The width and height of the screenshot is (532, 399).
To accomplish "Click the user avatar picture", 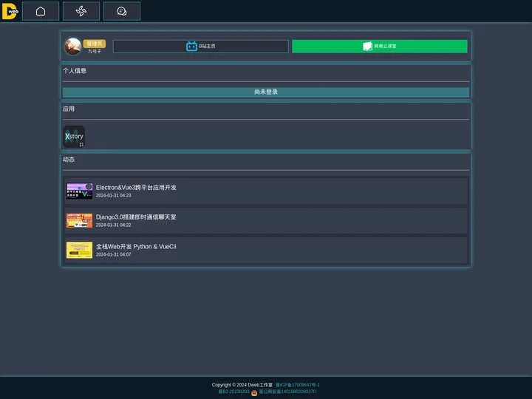I will click(x=73, y=46).
